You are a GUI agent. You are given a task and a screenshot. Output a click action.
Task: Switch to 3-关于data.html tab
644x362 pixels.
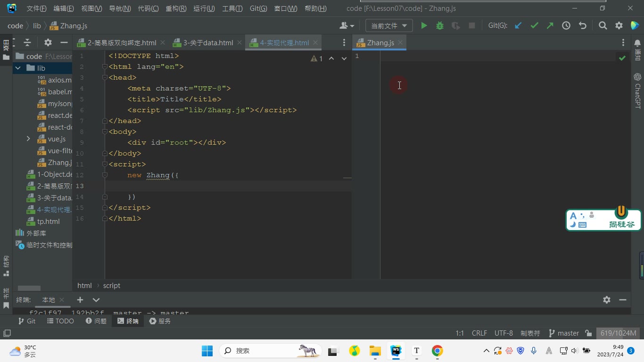pyautogui.click(x=208, y=43)
